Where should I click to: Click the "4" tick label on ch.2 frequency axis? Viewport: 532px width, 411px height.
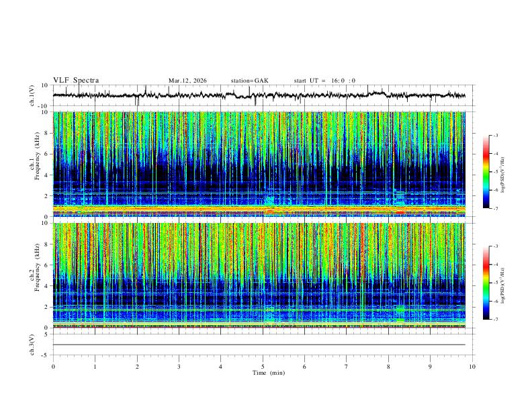(47, 286)
